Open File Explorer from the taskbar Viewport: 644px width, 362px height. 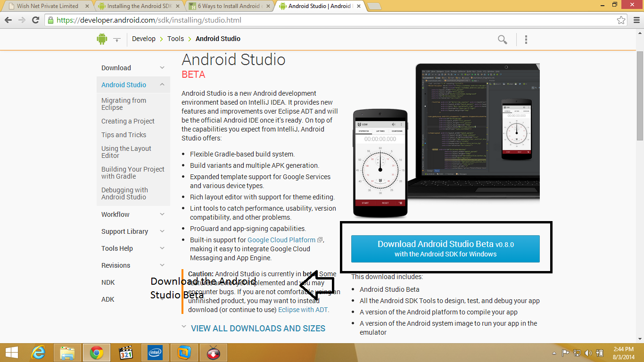click(67, 353)
